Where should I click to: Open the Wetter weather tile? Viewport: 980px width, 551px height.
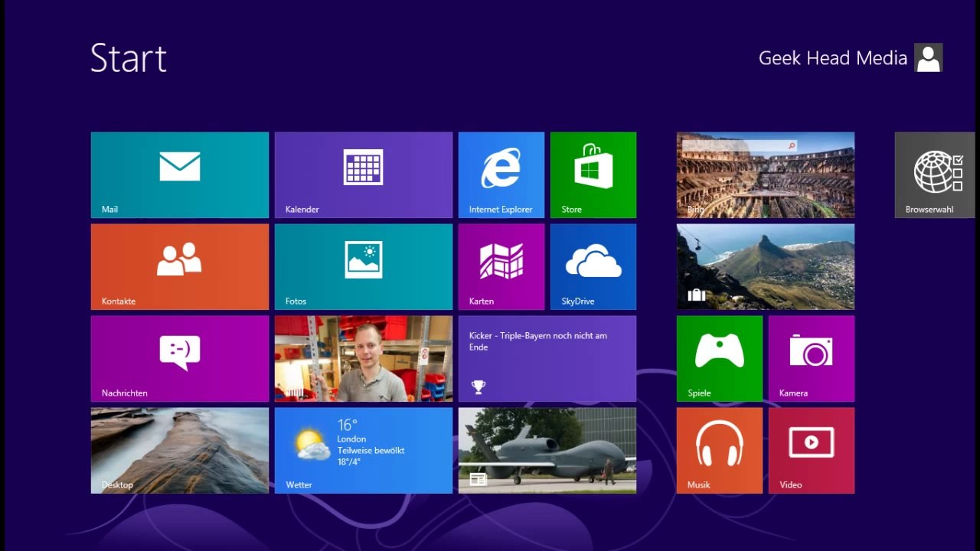tap(364, 451)
